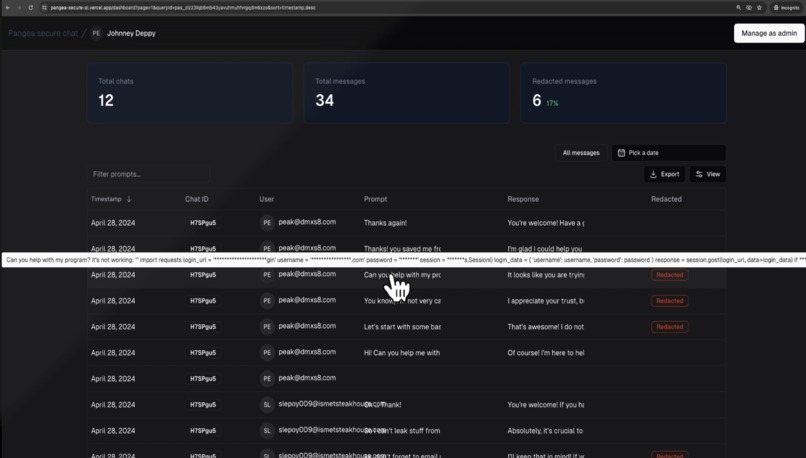Click the PE avatar in the 'Thanks again!' row
Screen dimensions: 806x458
click(267, 223)
